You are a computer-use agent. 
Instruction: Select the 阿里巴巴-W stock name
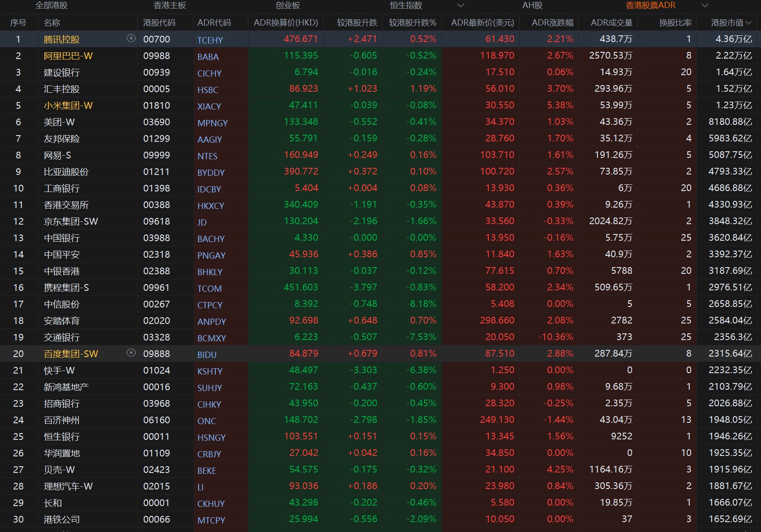(x=68, y=56)
